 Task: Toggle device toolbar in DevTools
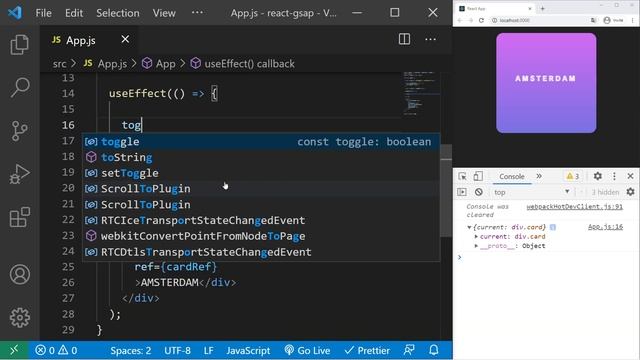(x=478, y=176)
